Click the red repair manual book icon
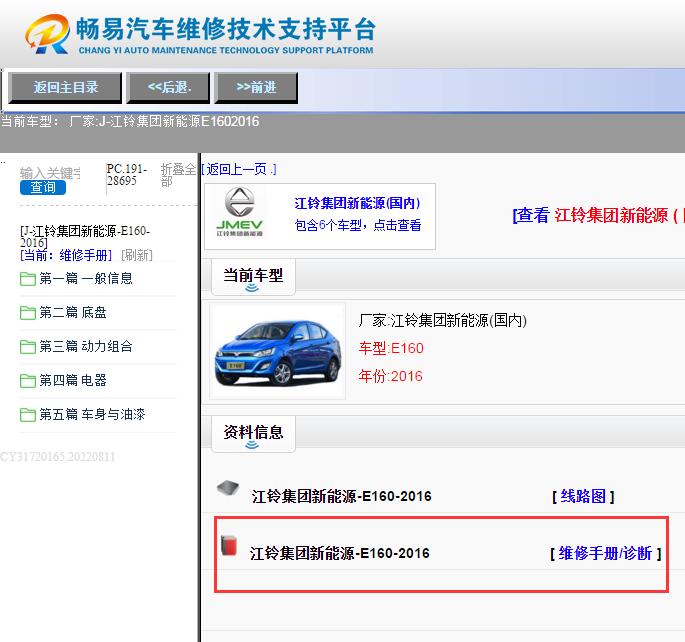Screen dimensions: 685x642 229,545
